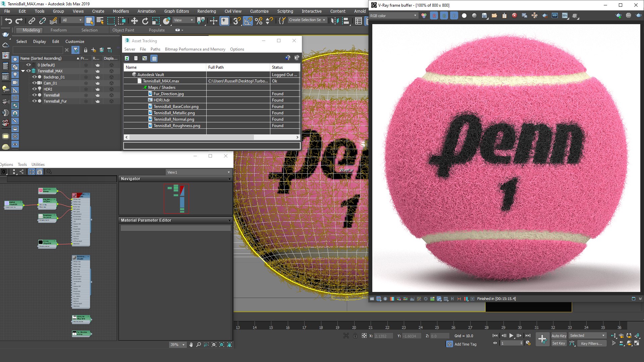Choose the Select Object tool

point(89,21)
